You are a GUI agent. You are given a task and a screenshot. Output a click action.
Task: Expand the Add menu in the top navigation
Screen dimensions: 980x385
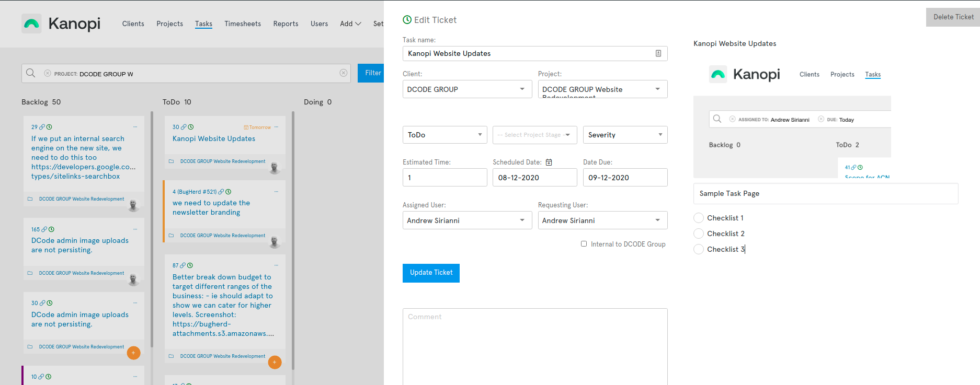350,24
